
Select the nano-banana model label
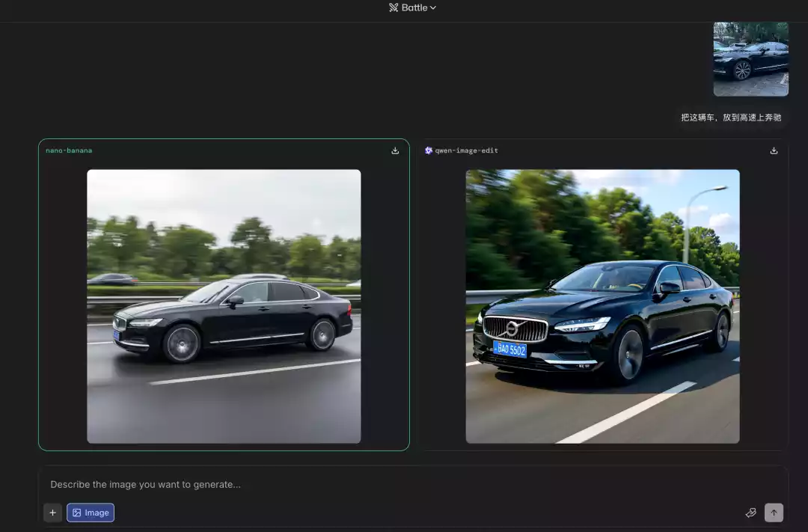pos(69,150)
